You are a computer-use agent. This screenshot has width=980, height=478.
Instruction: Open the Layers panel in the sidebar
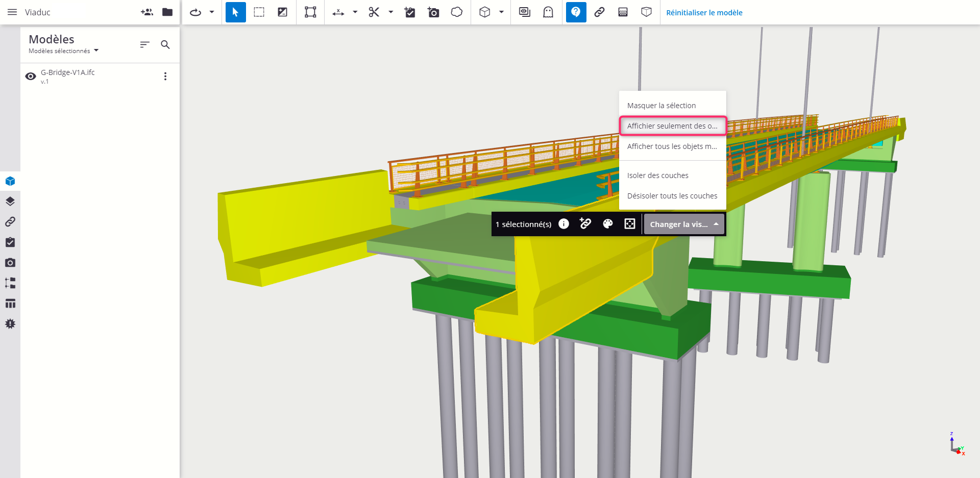coord(10,201)
